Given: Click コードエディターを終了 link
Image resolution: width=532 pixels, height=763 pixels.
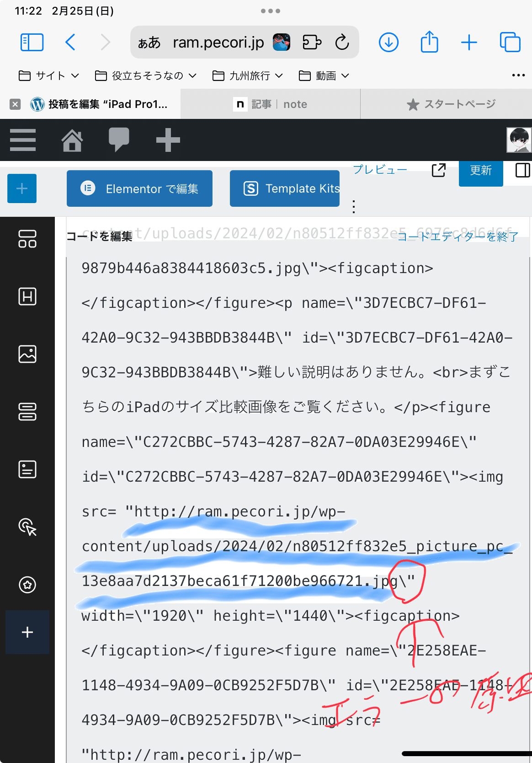Looking at the screenshot, I should pos(458,236).
